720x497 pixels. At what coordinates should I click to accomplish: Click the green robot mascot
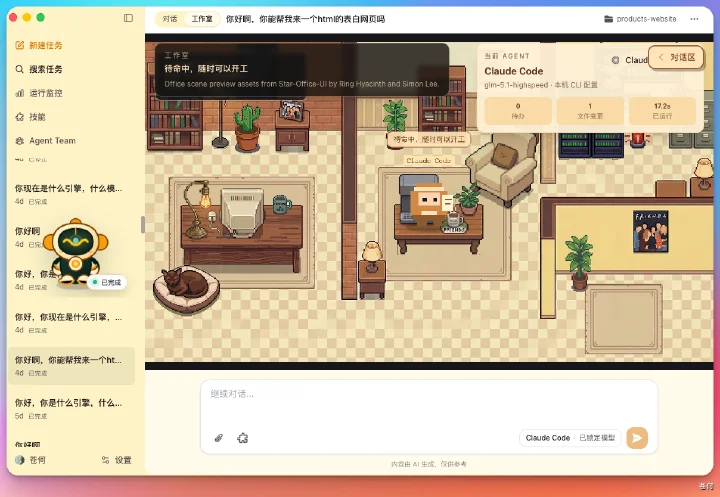(75, 251)
